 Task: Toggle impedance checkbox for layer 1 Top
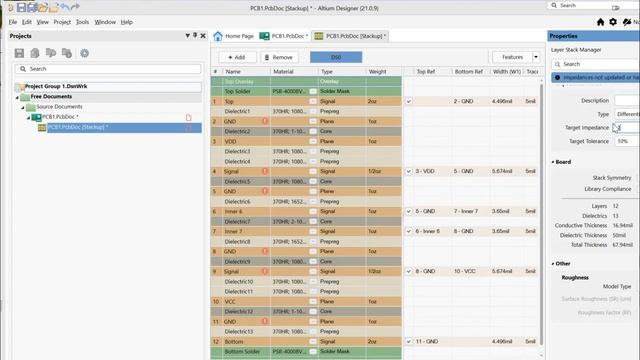409,101
